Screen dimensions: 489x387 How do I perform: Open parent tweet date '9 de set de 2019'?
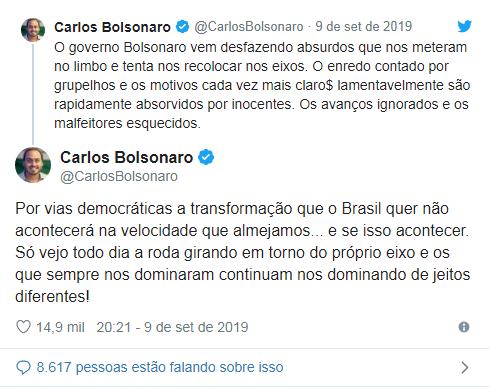click(x=364, y=27)
